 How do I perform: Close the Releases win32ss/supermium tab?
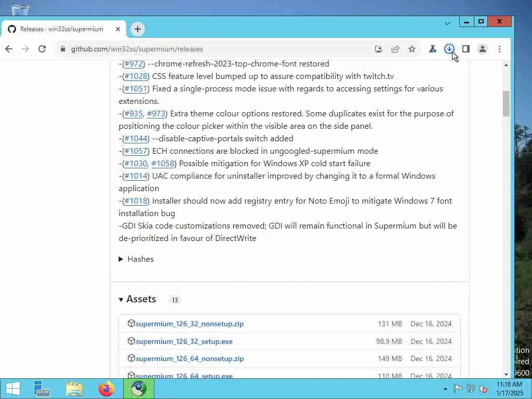[118, 29]
